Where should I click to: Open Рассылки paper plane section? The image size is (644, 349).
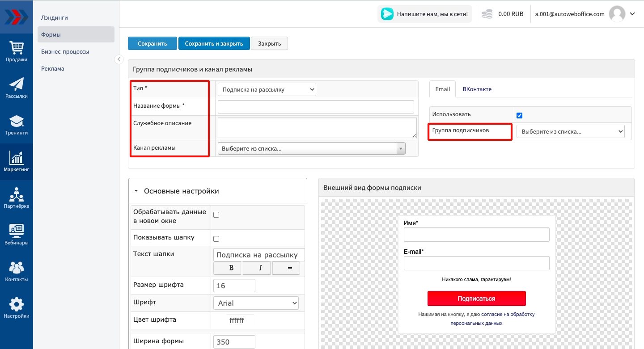(x=17, y=88)
